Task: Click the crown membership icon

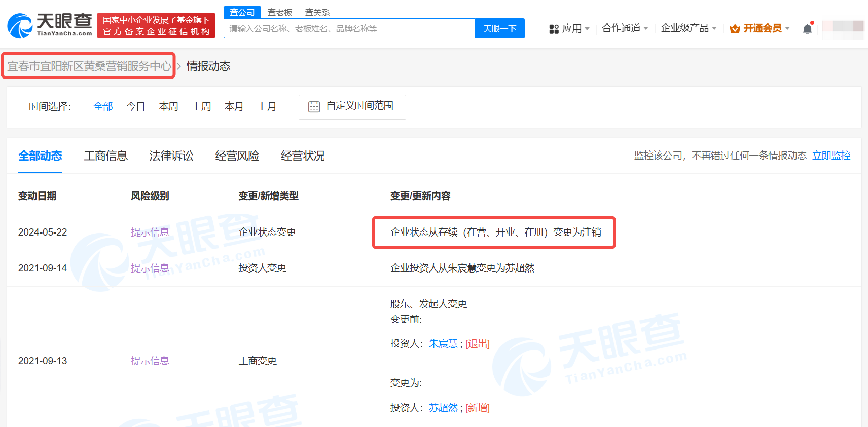Action: click(735, 29)
